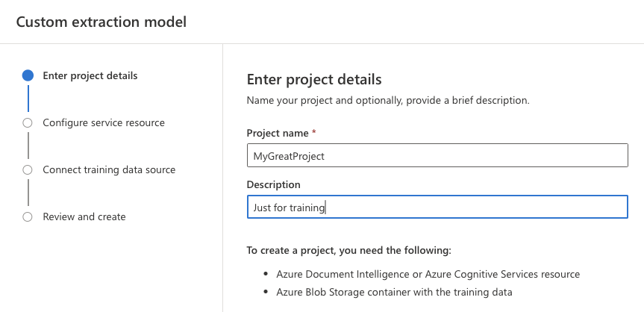Click the red required asterisk beside Project name
This screenshot has width=644, height=312.
(x=314, y=133)
